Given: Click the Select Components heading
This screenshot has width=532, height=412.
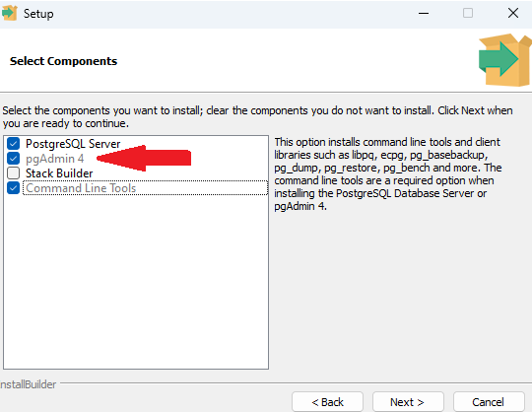Looking at the screenshot, I should 63,61.
